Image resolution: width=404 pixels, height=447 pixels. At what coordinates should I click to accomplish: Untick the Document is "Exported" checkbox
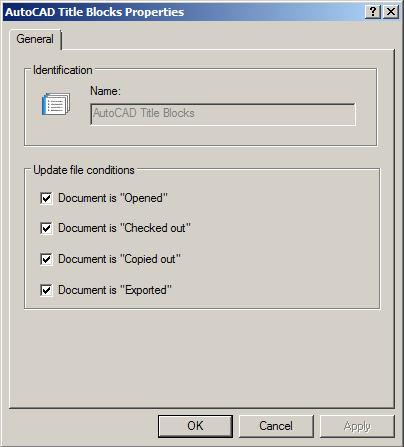pyautogui.click(x=46, y=290)
